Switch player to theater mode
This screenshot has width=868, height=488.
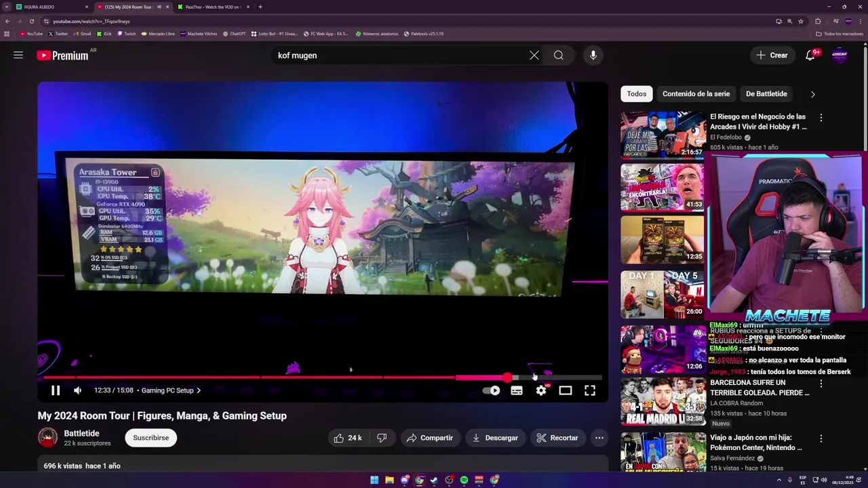pyautogui.click(x=566, y=390)
